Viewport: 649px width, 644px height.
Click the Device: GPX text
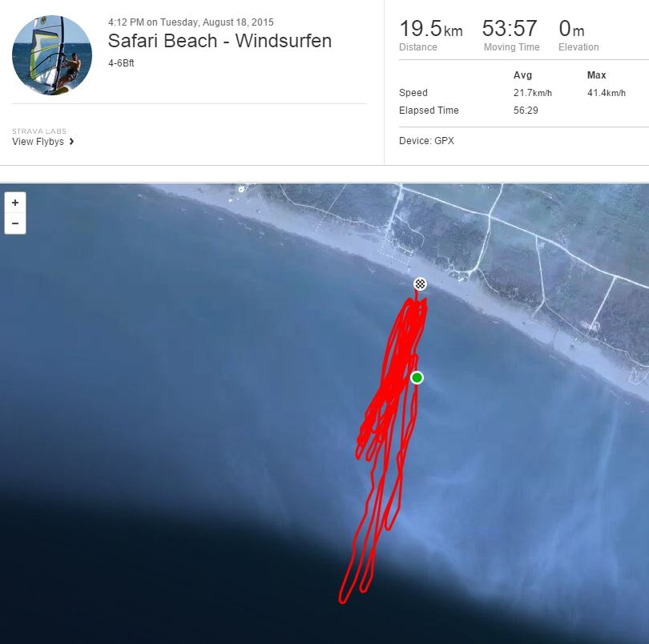[x=426, y=141]
